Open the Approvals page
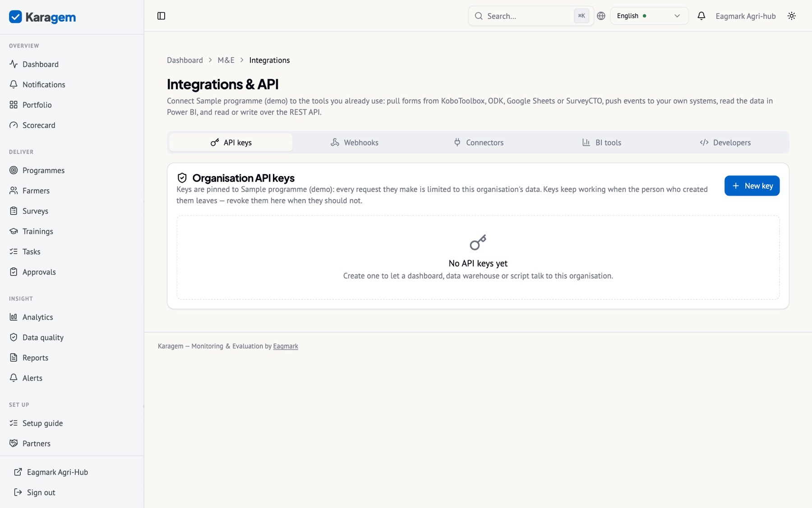The image size is (812, 508). pyautogui.click(x=72, y=272)
